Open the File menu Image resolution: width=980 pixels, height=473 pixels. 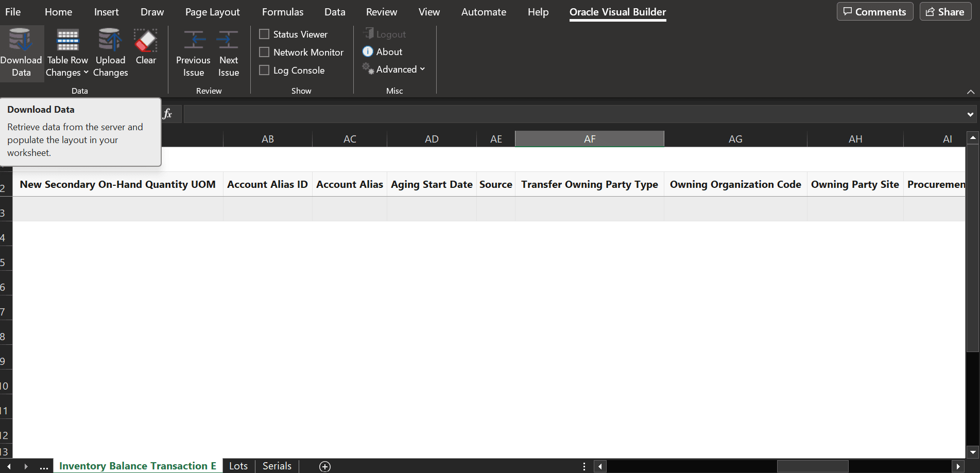[13, 12]
